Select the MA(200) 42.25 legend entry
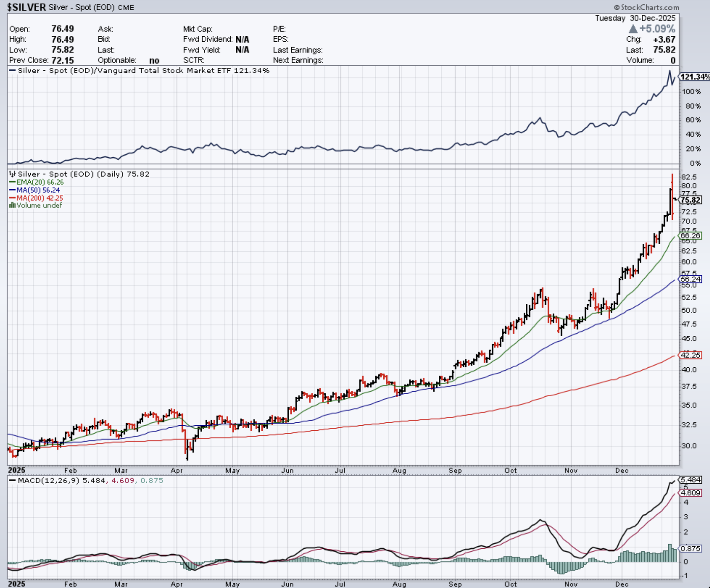This screenshot has height=588, width=710. click(x=39, y=198)
